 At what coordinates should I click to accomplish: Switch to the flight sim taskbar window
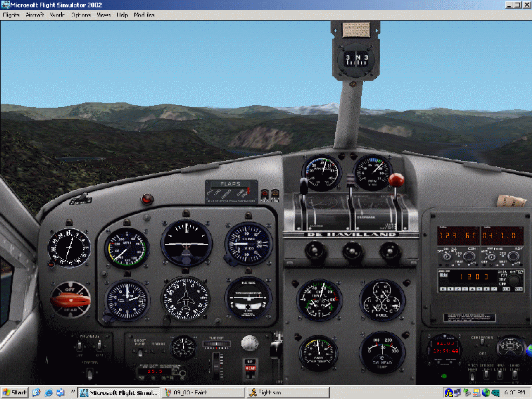point(288,392)
